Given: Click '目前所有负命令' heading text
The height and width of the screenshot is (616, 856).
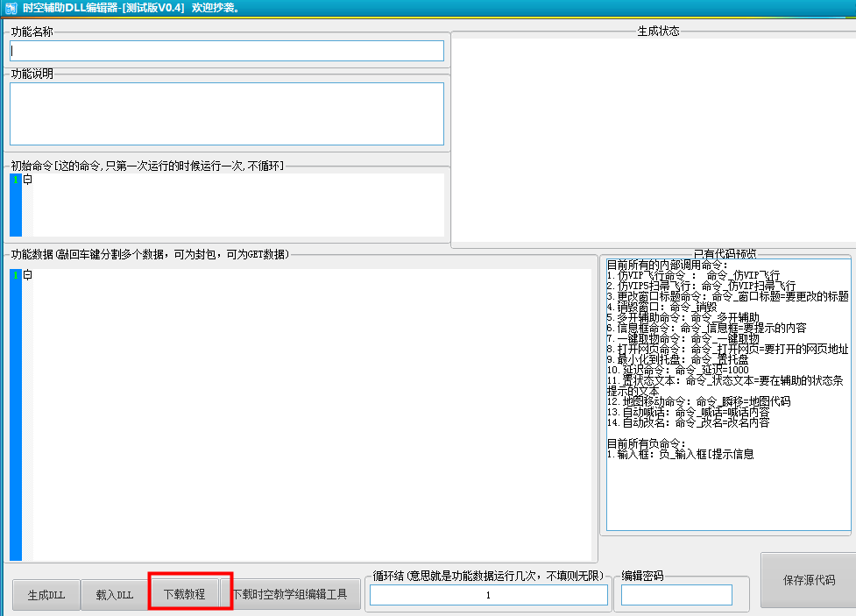Looking at the screenshot, I should (x=646, y=443).
